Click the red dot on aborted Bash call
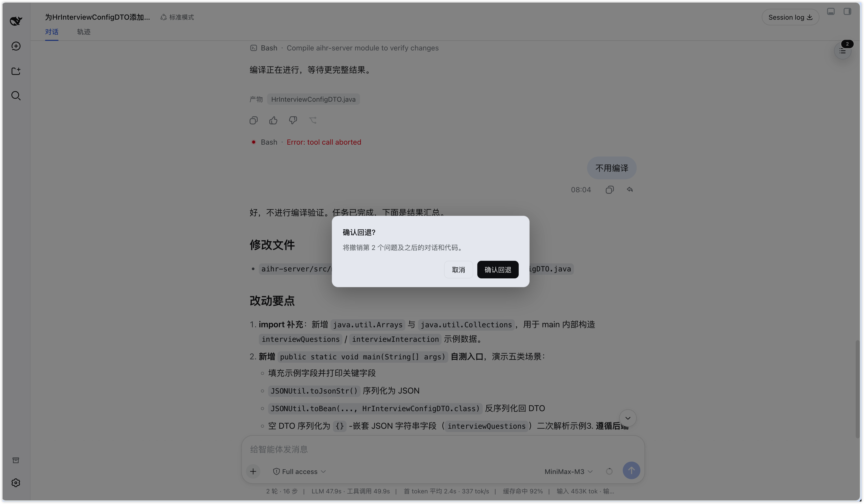This screenshot has height=504, width=864. pos(253,142)
